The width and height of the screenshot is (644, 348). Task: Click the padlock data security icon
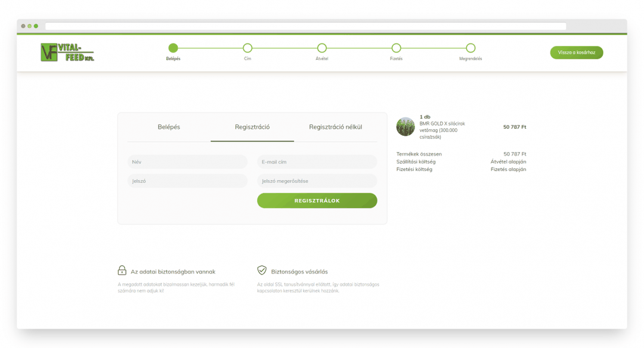click(x=122, y=270)
